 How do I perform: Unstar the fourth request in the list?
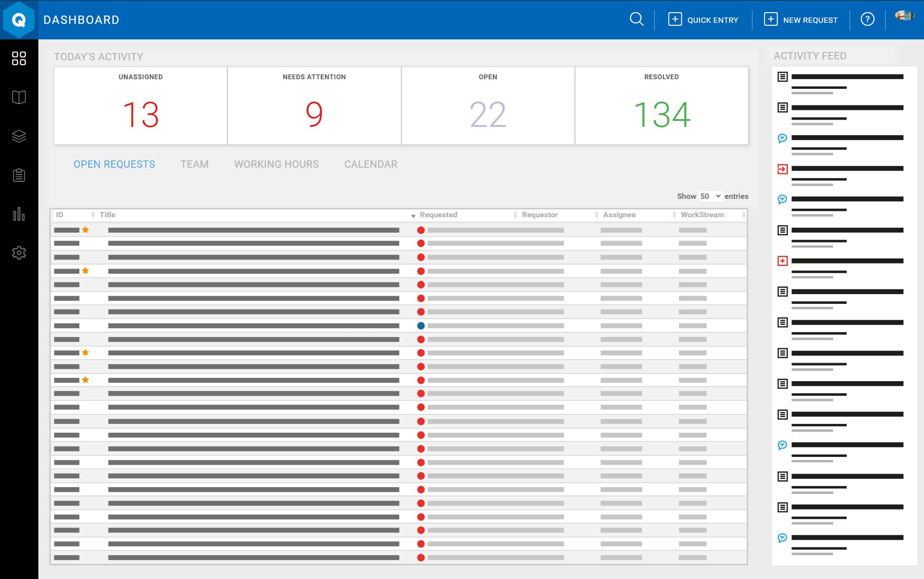pyautogui.click(x=85, y=271)
